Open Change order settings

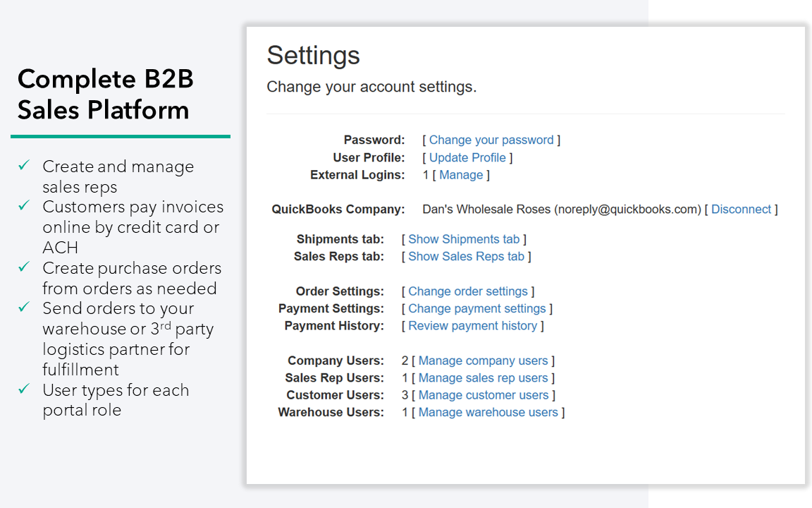point(468,291)
